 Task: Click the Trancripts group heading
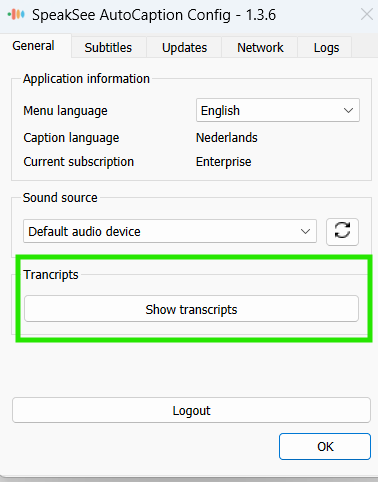[x=51, y=275]
